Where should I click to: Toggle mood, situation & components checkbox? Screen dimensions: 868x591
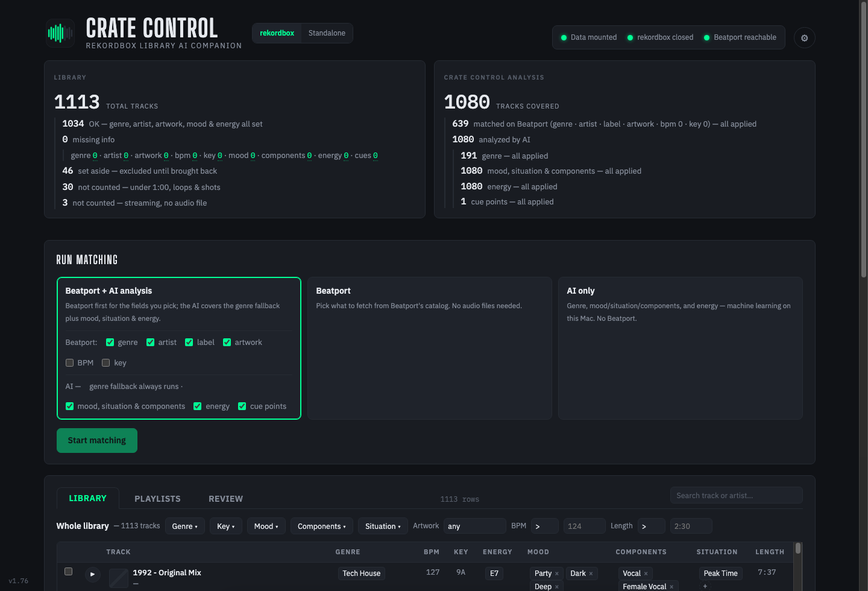[69, 406]
